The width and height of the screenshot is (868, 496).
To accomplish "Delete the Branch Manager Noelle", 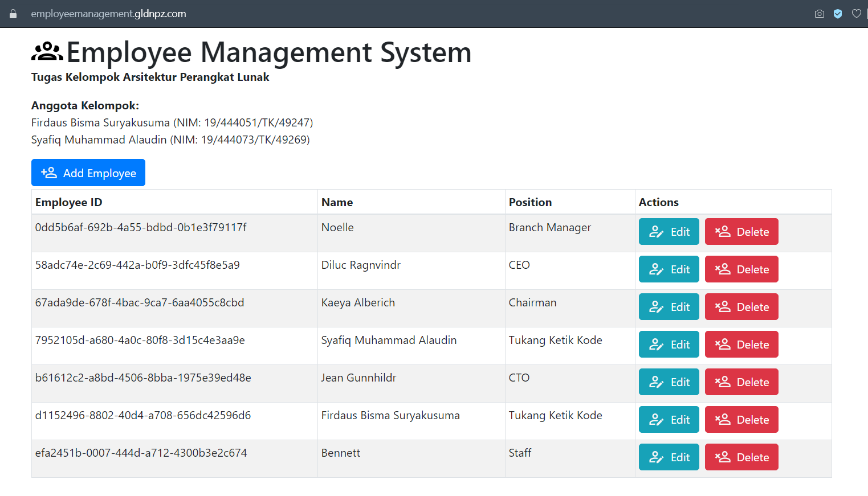I will pos(741,231).
